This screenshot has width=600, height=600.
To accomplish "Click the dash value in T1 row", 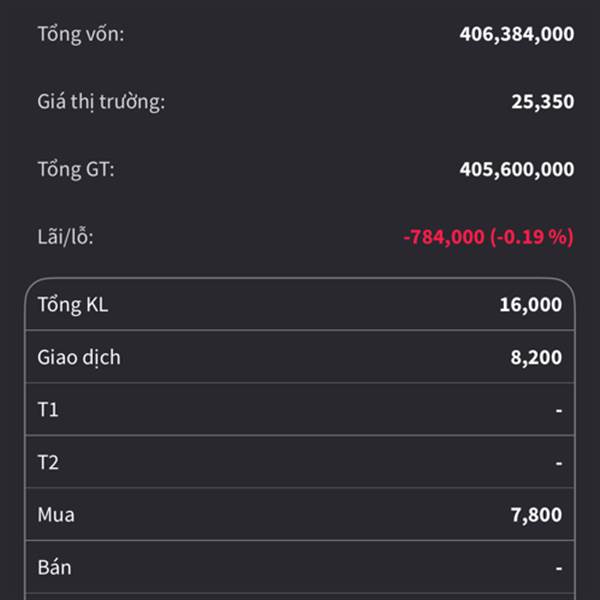I will [x=558, y=410].
